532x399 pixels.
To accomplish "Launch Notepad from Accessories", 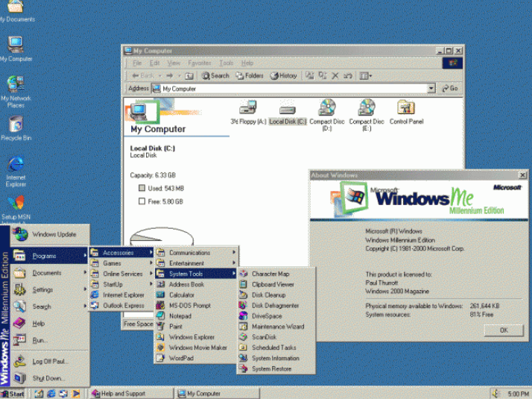I will pos(196,315).
